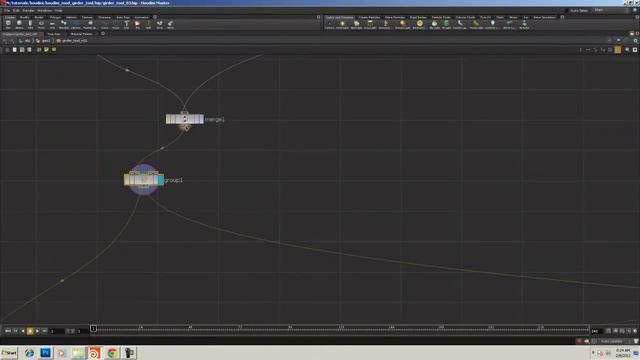Open Photoshop from the taskbar

click(45, 353)
